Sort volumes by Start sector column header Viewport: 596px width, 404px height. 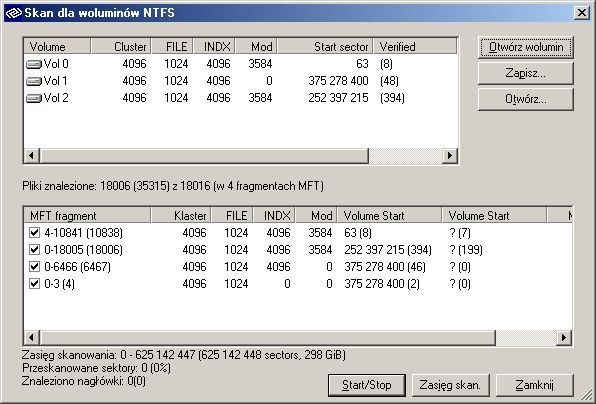[325, 46]
